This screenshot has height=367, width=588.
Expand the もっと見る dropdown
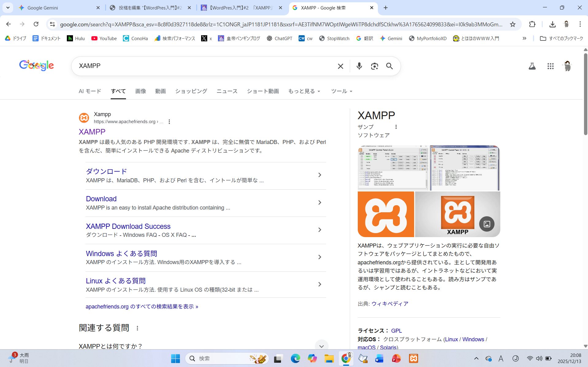tap(304, 91)
